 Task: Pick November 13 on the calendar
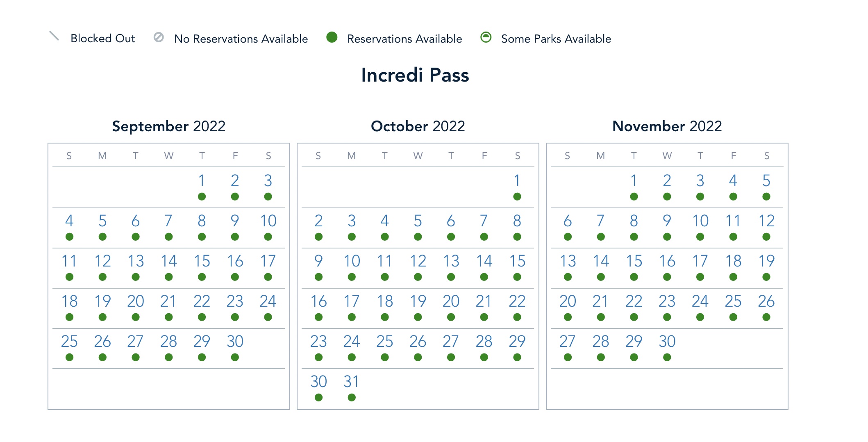(x=568, y=261)
